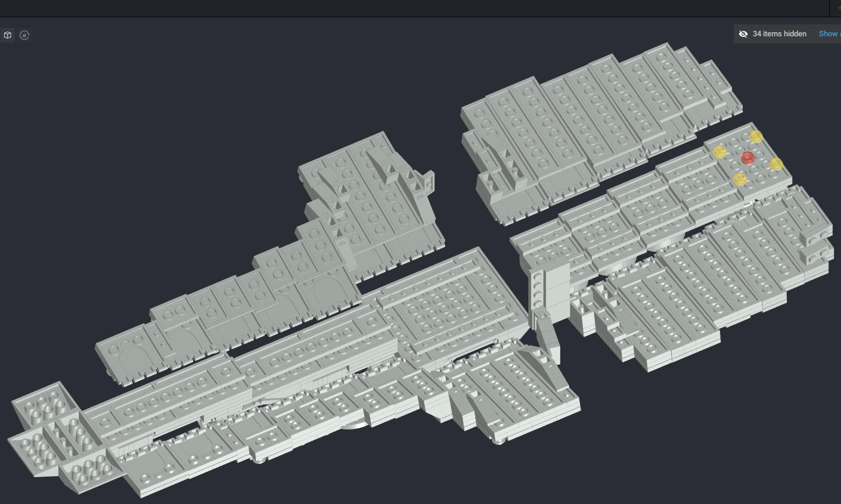The image size is (841, 504).
Task: Select the topmost yellow transparent stud
Action: [x=756, y=136]
